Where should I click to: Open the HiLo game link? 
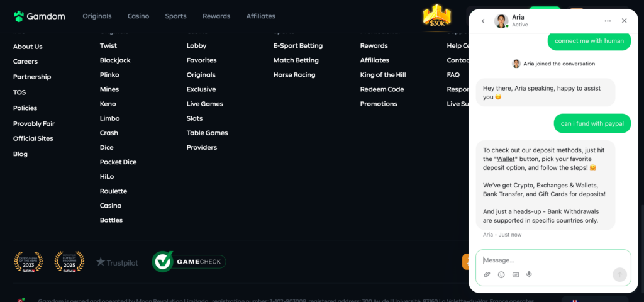click(107, 177)
